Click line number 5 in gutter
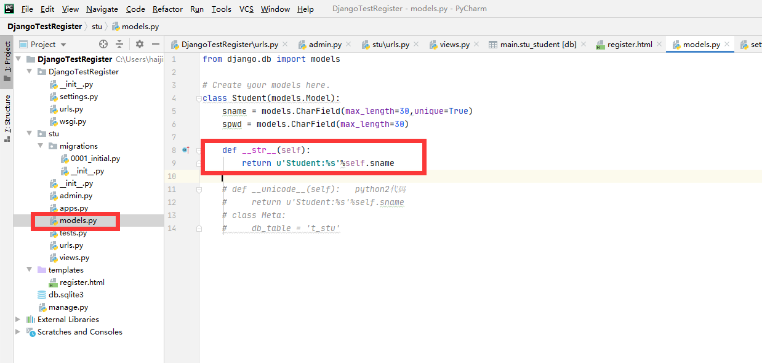This screenshot has width=762, height=363. [x=174, y=111]
